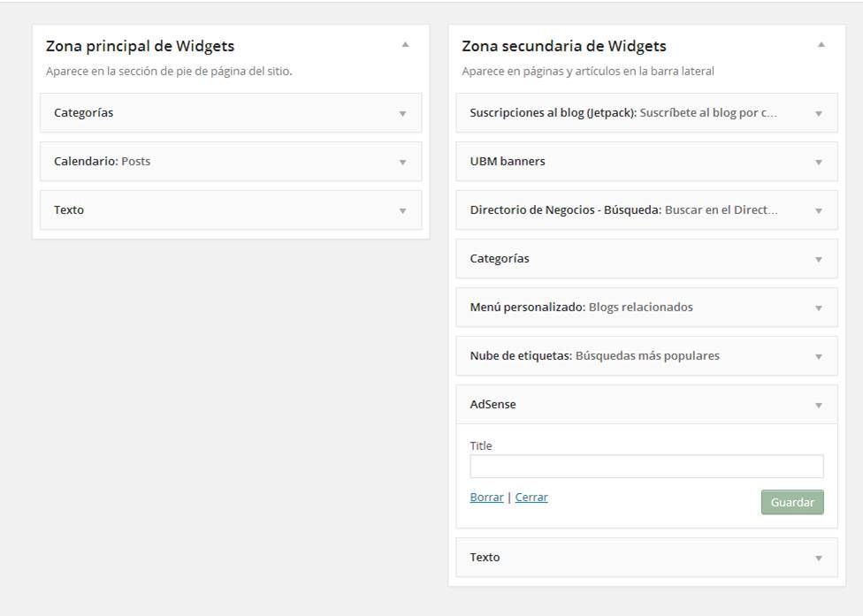
Task: Expand Categorías widget arrow in Zona secundaria
Action: pyautogui.click(x=819, y=259)
